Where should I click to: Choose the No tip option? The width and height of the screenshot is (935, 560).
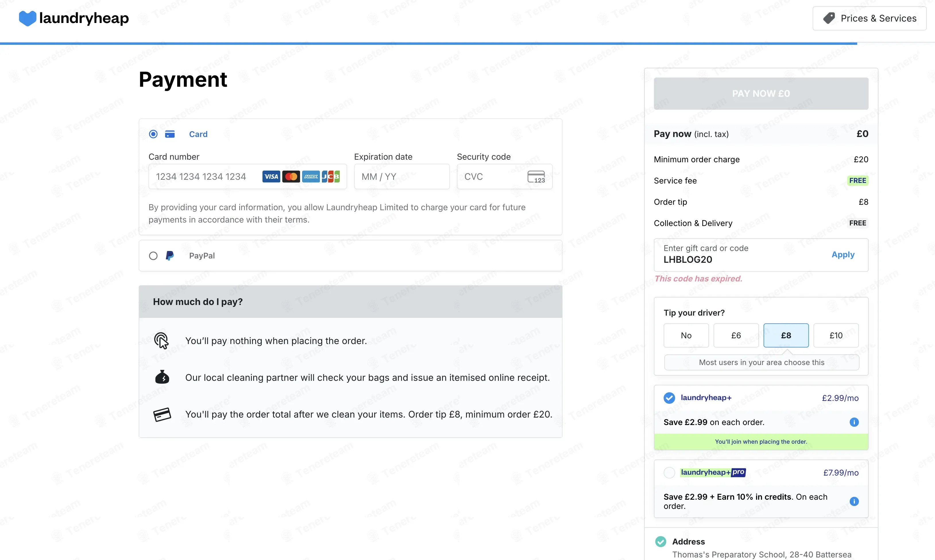tap(686, 335)
